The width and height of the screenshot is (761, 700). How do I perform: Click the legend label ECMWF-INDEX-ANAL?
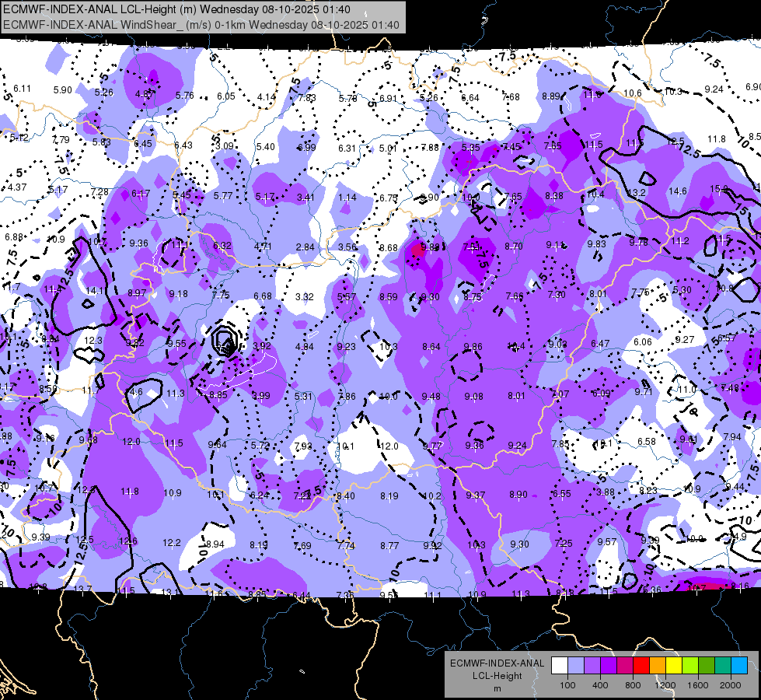point(497,663)
